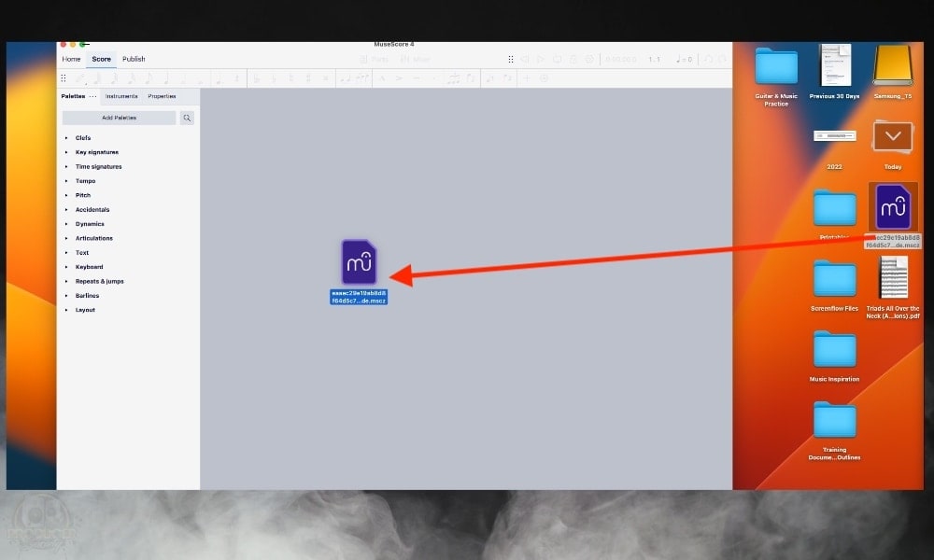Open the Mixer panel
The height and width of the screenshot is (560, 934).
[x=416, y=60]
